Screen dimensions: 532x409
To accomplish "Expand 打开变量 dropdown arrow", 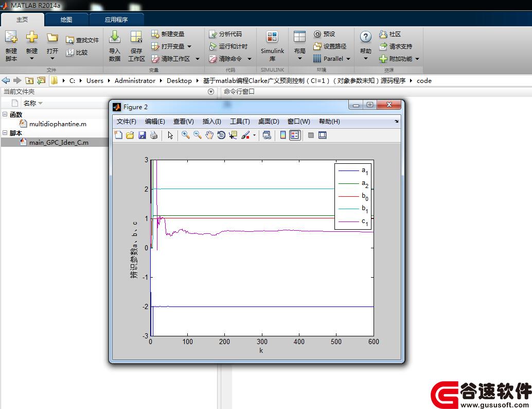I will pos(189,46).
